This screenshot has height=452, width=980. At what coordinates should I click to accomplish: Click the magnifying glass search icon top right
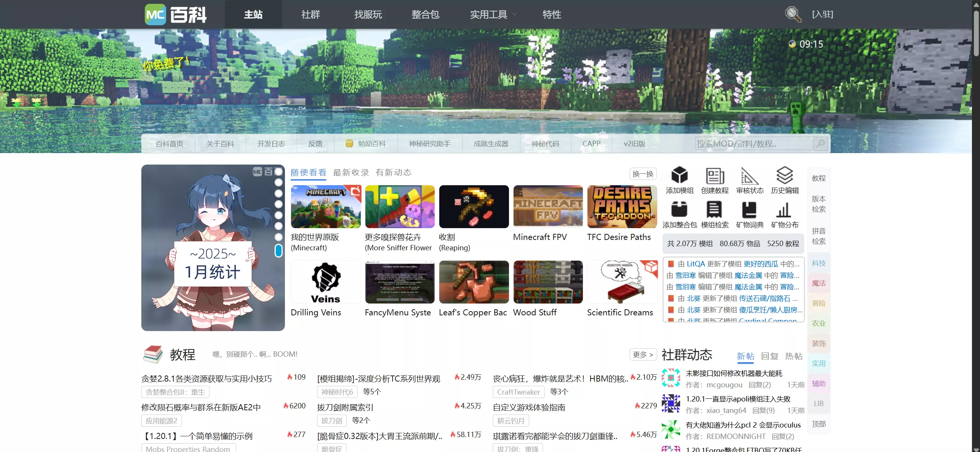793,14
